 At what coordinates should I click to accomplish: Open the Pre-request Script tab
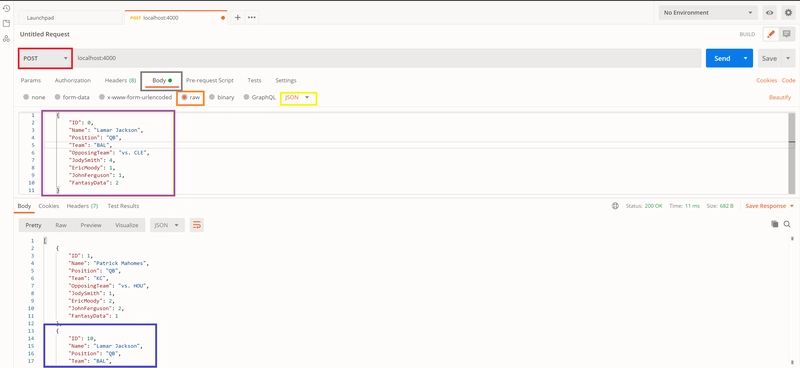210,81
